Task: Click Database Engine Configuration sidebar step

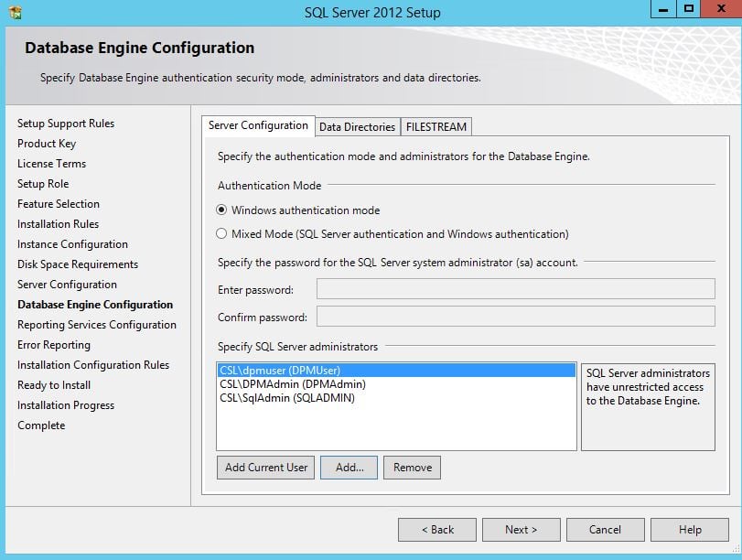Action: (95, 305)
